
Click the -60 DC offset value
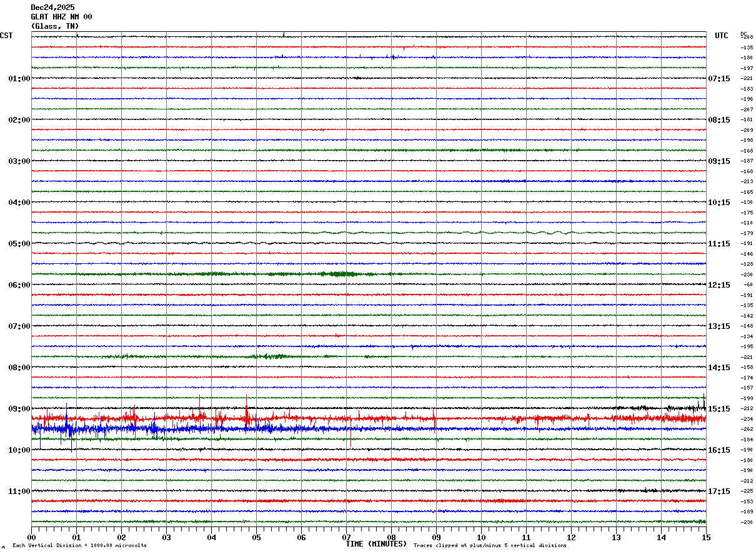click(x=748, y=285)
